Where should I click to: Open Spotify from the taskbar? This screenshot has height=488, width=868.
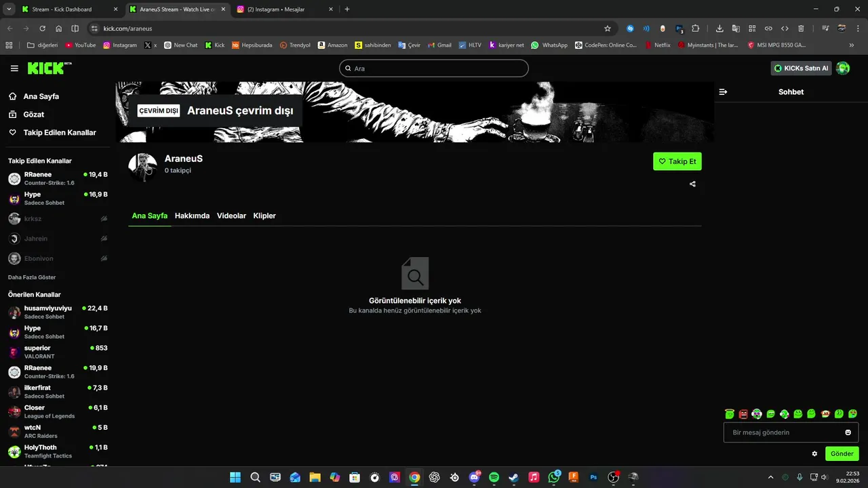pyautogui.click(x=494, y=477)
